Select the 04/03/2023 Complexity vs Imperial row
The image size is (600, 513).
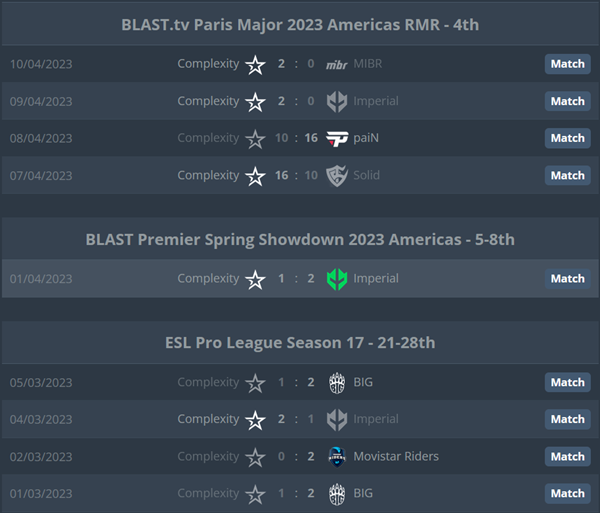[x=300, y=419]
